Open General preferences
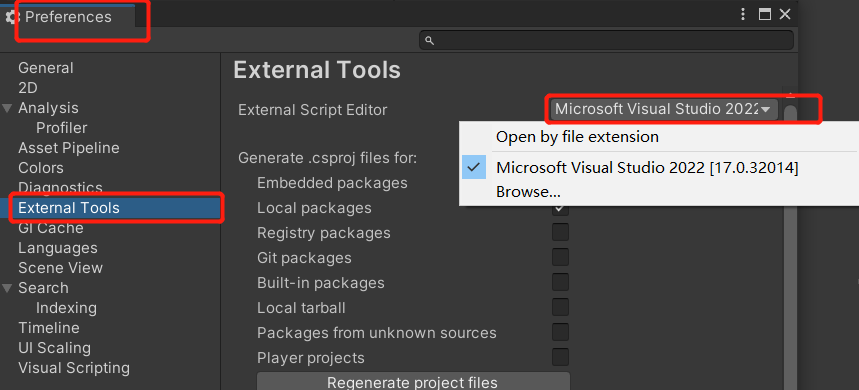Viewport: 859px width, 390px height. tap(45, 68)
